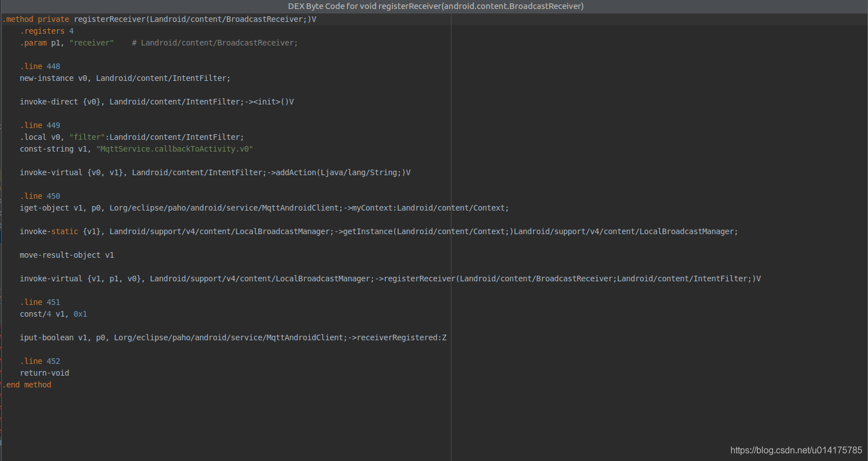Click the .line 451 directive

[x=40, y=302]
